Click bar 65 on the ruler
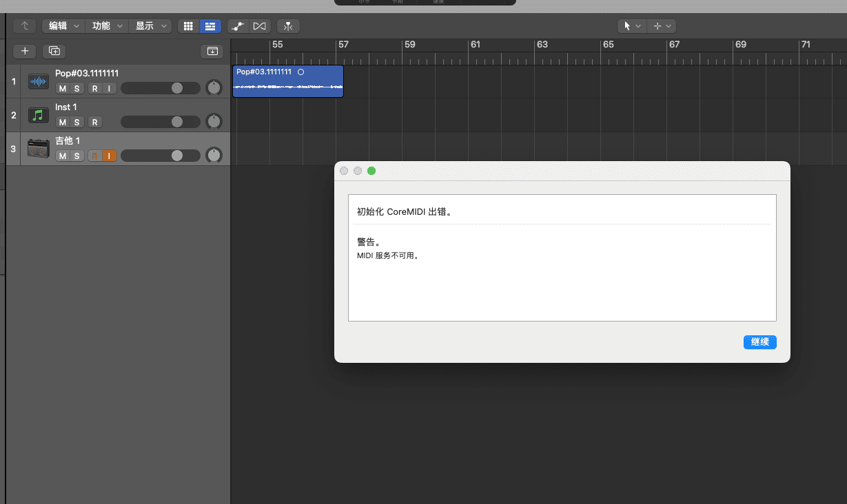The height and width of the screenshot is (504, 847). tap(608, 45)
